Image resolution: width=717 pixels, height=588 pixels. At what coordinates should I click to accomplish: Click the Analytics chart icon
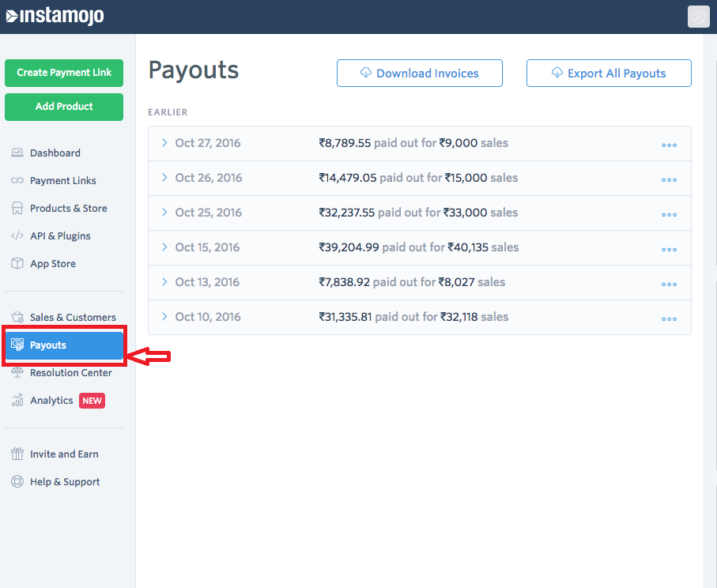pos(17,400)
